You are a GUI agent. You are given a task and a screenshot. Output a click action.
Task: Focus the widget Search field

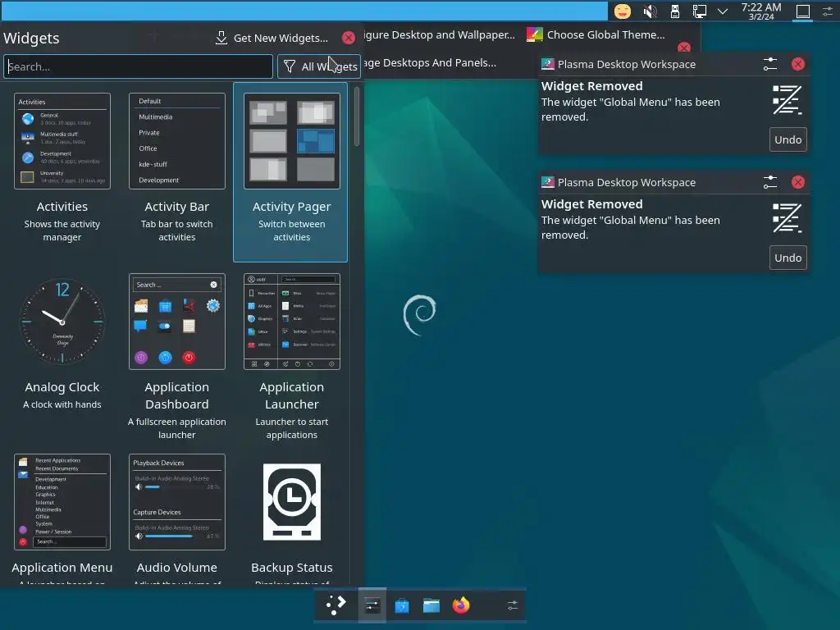138,66
